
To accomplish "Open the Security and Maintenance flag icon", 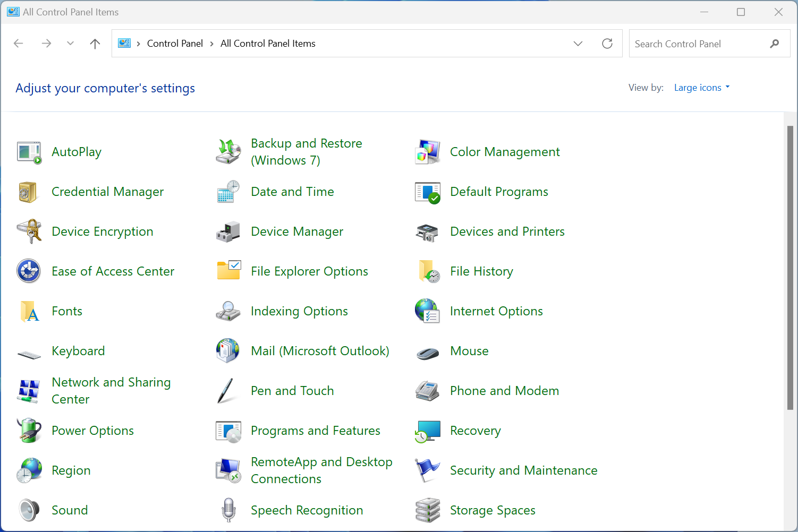I will [x=427, y=470].
